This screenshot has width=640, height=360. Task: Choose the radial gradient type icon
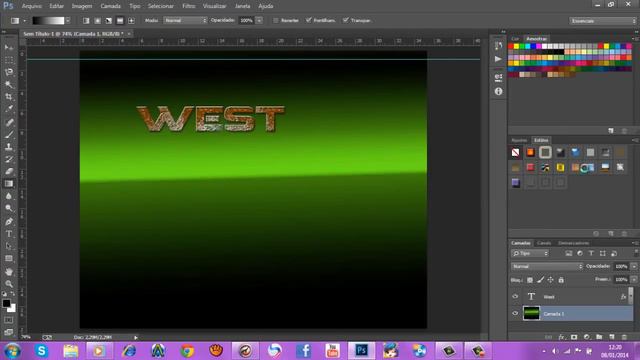[x=98, y=20]
